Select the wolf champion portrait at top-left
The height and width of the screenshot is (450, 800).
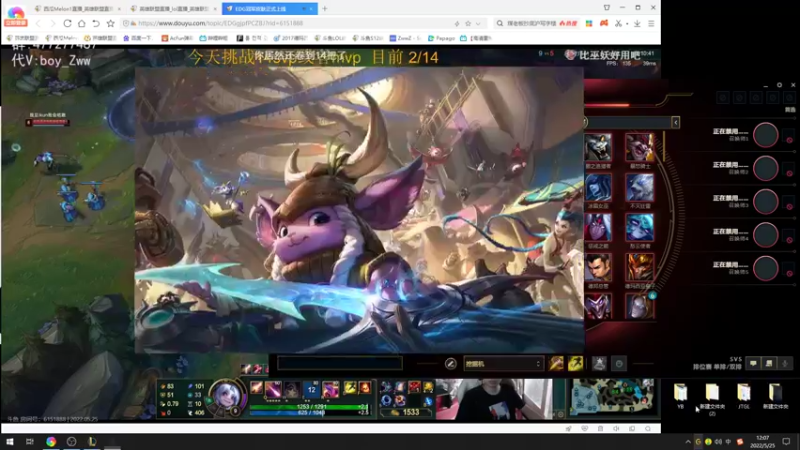click(598, 146)
